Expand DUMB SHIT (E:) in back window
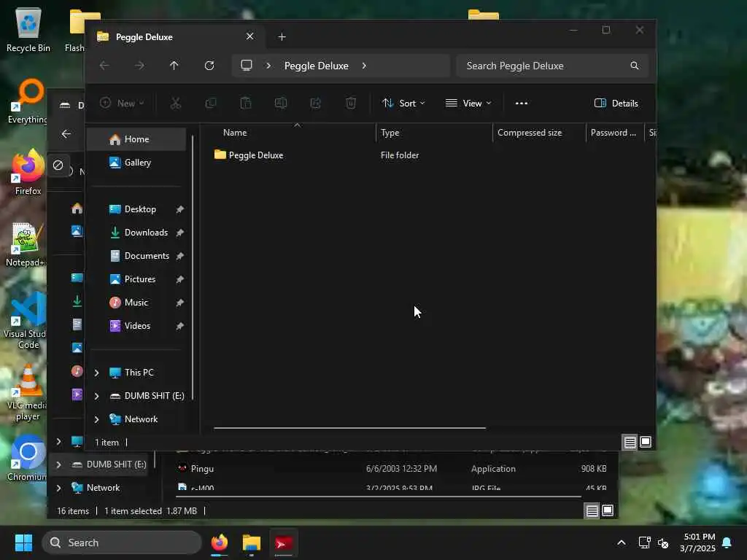This screenshot has width=747, height=560. (58, 464)
